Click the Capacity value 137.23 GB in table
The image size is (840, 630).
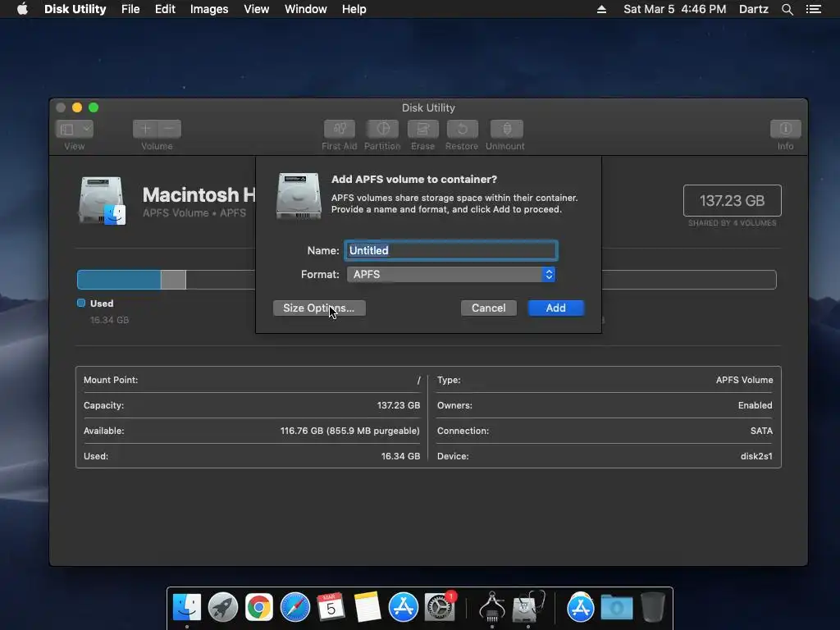point(398,405)
